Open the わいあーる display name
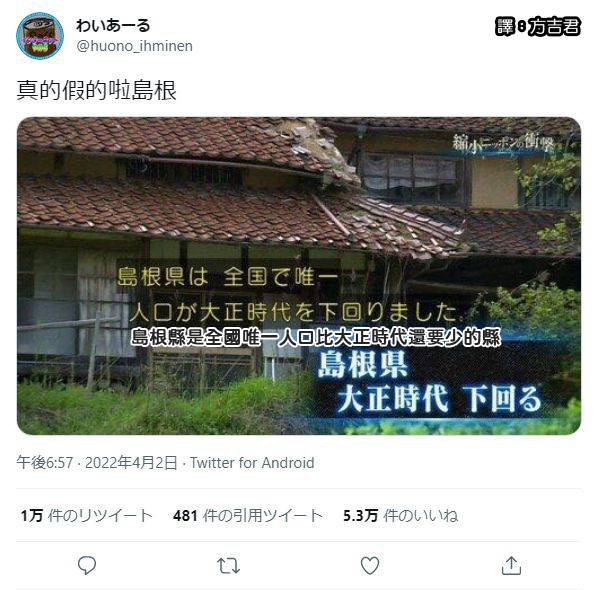The image size is (598, 590). point(113,25)
